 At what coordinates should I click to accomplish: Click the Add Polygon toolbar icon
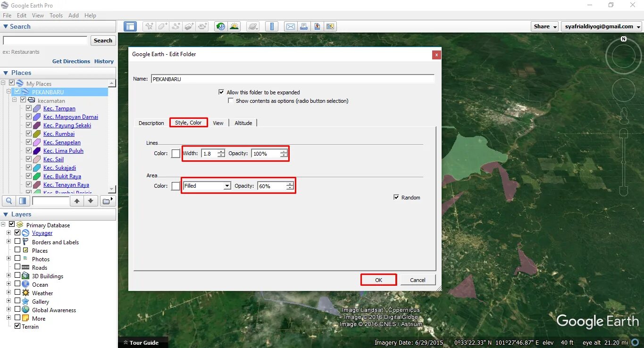tap(163, 26)
